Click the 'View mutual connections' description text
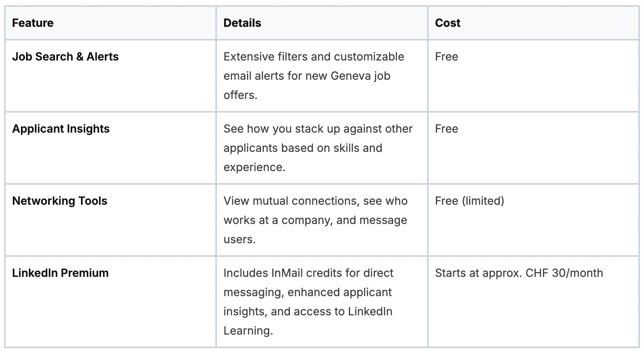The image size is (644, 351). pos(315,201)
